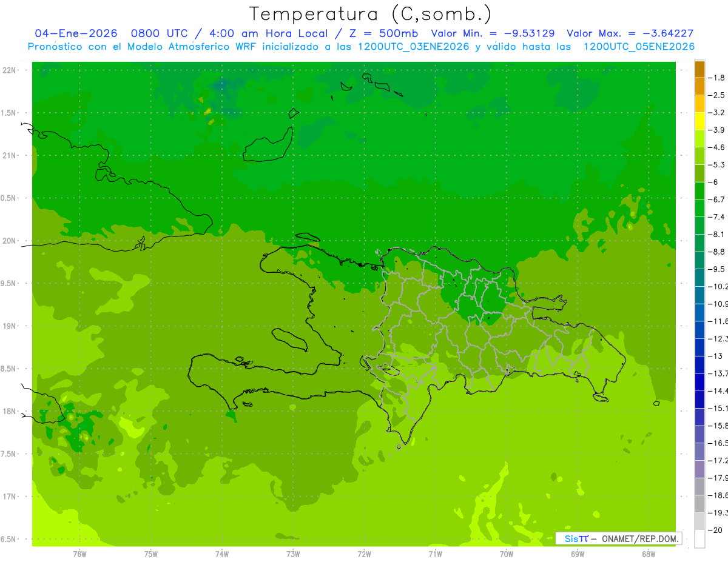Click the "-13.7" colorbar value
This screenshot has height=562, width=728.
click(718, 373)
